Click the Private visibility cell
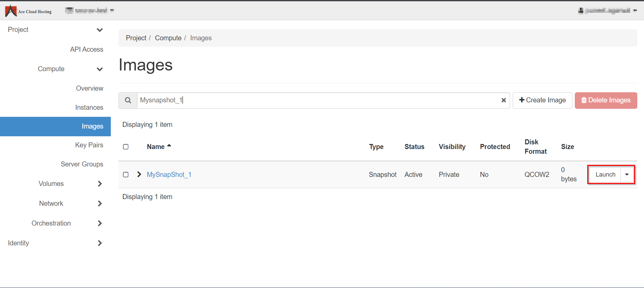Viewport: 644px width, 288px height. (x=449, y=175)
